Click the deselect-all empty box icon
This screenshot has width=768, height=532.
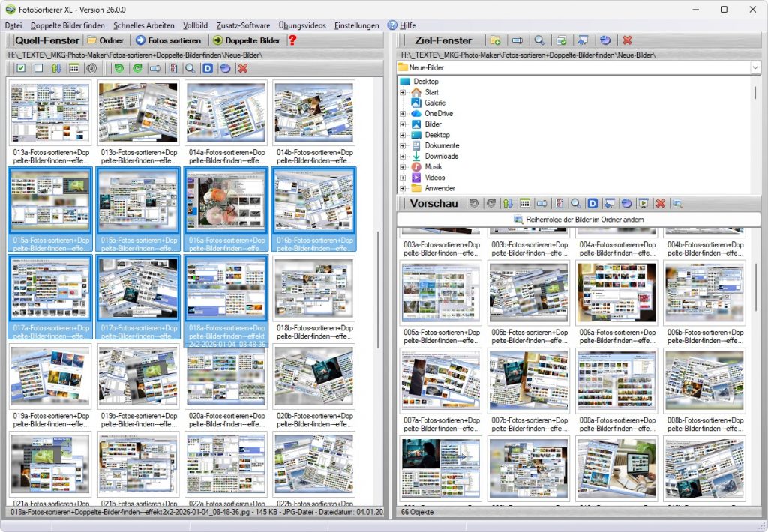click(x=38, y=68)
